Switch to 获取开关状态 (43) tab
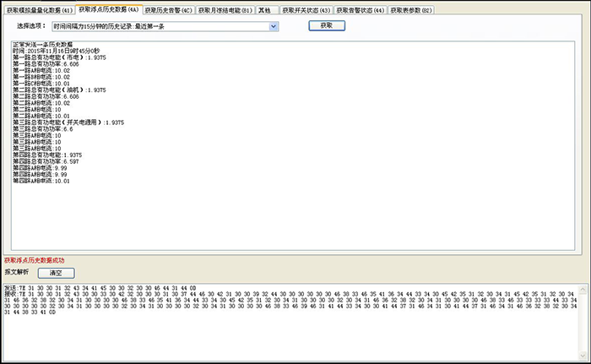The width and height of the screenshot is (591, 364). click(306, 10)
